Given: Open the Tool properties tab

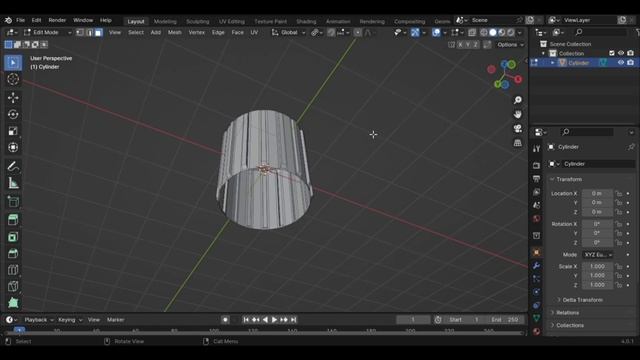Looking at the screenshot, I should pos(536,149).
